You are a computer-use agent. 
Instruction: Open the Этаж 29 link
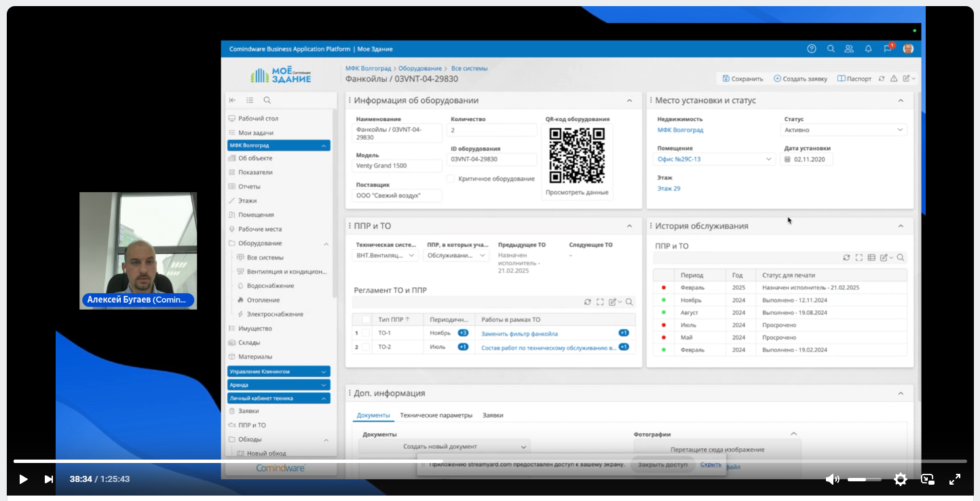coord(668,189)
